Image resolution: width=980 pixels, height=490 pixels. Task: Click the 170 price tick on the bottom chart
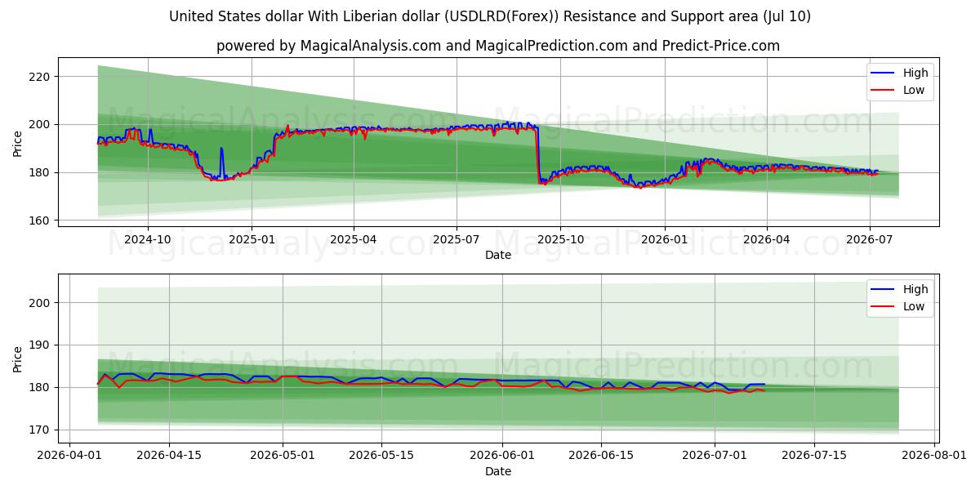[x=41, y=430]
